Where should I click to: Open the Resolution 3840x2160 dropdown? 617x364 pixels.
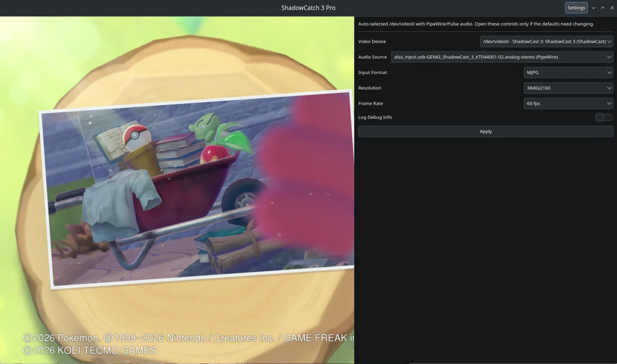(569, 88)
